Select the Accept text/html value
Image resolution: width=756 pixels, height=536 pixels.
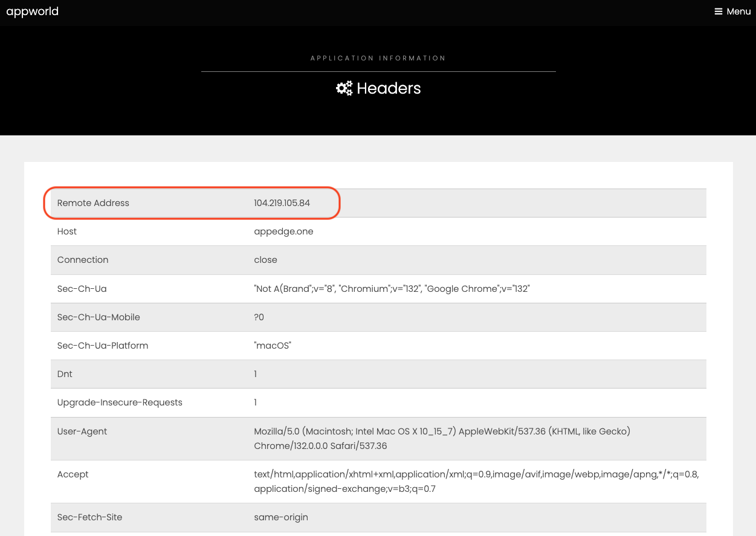pyautogui.click(x=477, y=482)
